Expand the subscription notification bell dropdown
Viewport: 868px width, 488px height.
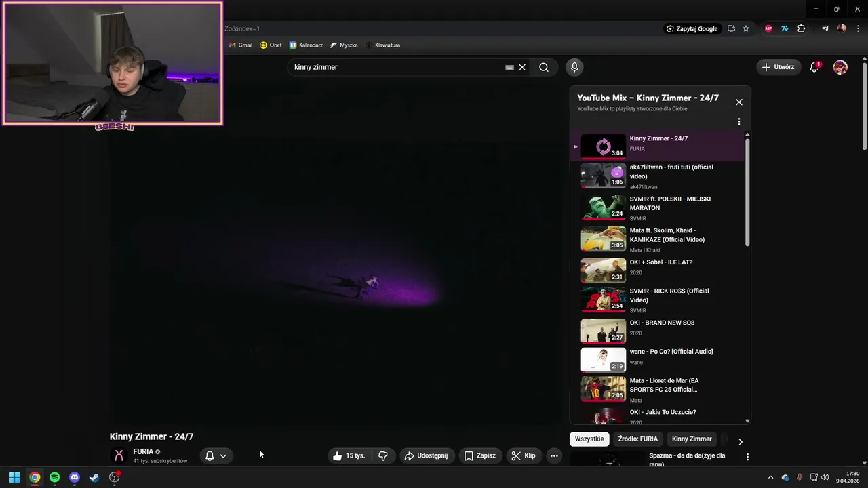pyautogui.click(x=216, y=455)
